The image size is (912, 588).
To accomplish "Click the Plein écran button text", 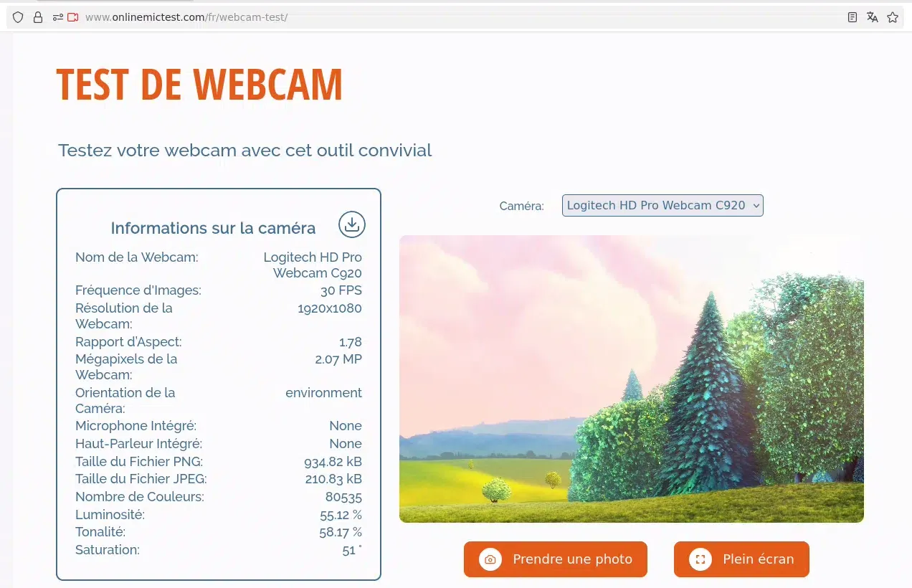I will pos(759,559).
